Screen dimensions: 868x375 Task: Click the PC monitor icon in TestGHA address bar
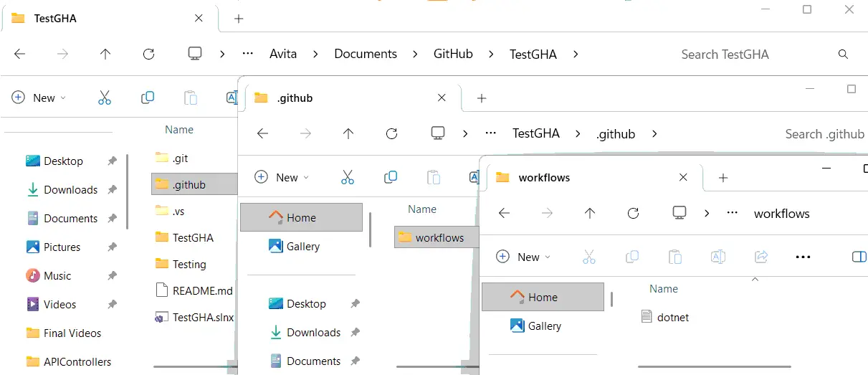[194, 54]
